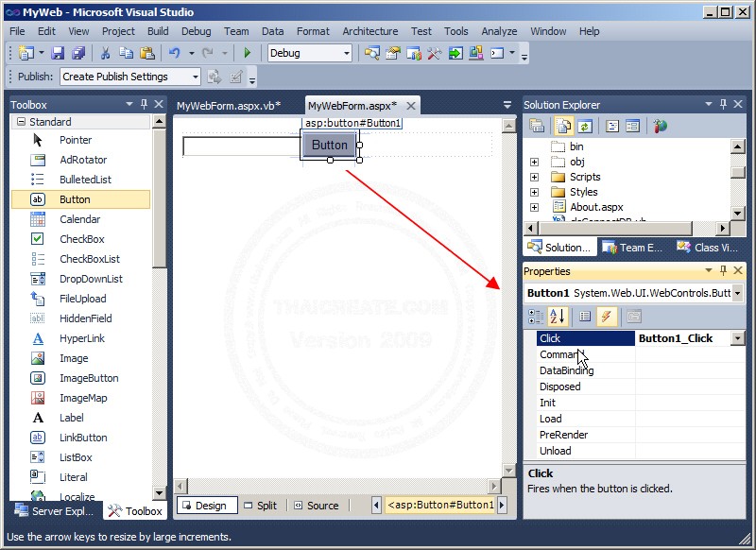The image size is (756, 550).
Task: Click the Refresh icon in Solution Explorer
Action: pyautogui.click(x=585, y=127)
